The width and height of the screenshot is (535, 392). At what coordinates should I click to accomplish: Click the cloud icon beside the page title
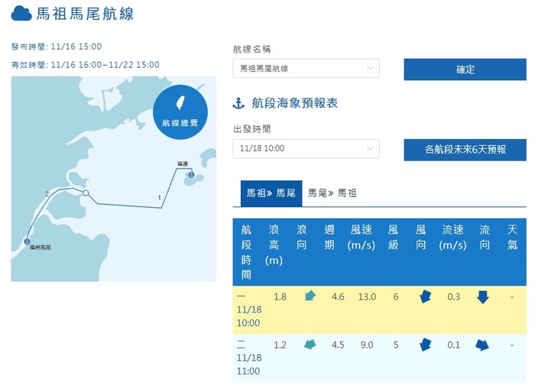click(21, 14)
